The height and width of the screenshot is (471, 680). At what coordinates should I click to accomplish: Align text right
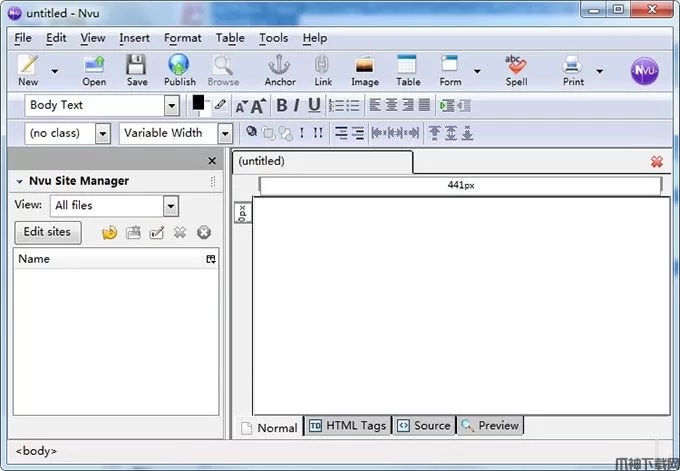408,105
